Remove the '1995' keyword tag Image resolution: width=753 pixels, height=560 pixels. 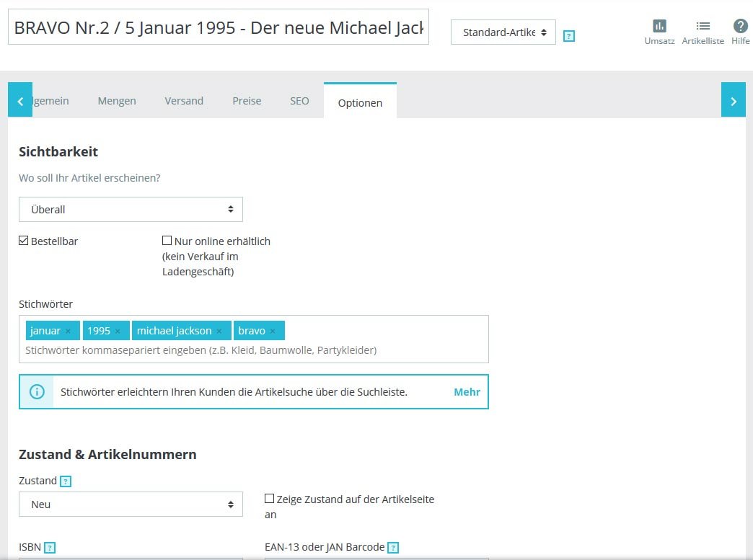pyautogui.click(x=118, y=331)
